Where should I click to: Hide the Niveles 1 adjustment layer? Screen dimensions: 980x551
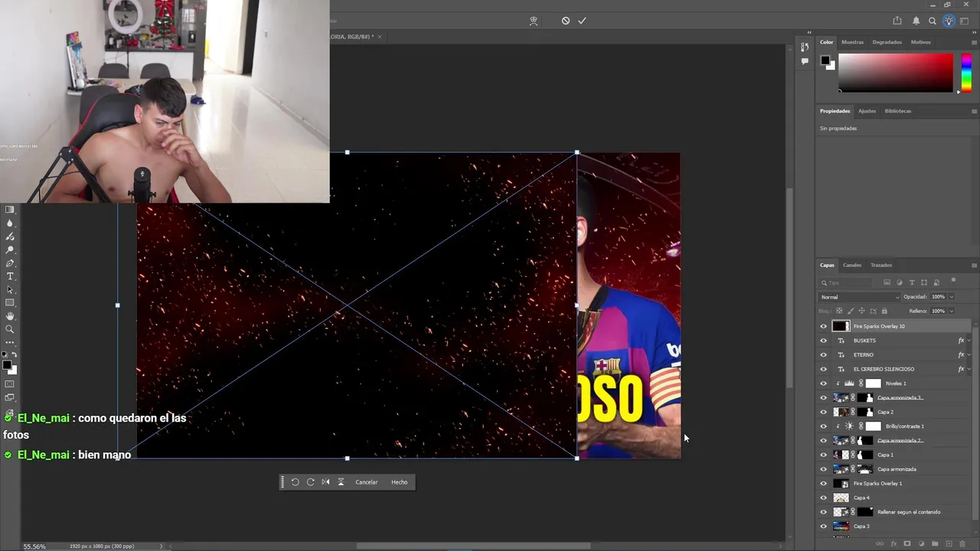coord(824,383)
